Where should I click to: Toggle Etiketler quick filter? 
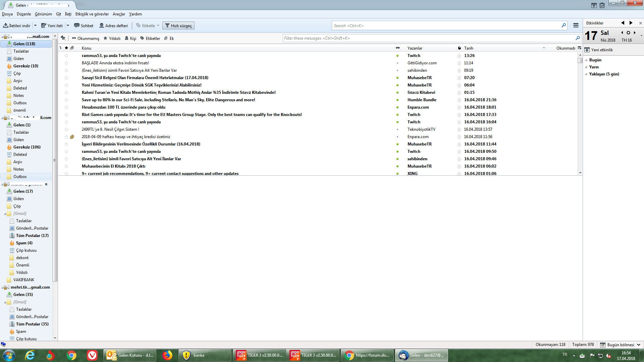150,38
